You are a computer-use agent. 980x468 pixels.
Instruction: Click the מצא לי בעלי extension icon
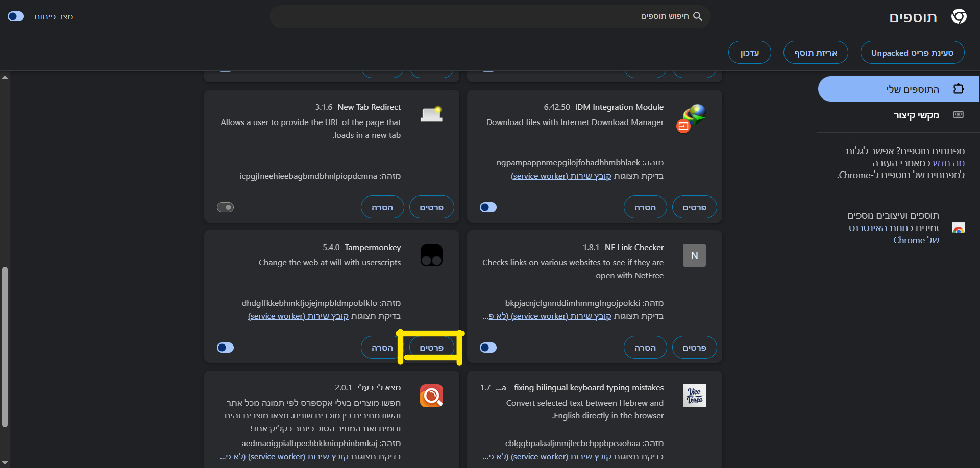[x=431, y=396]
